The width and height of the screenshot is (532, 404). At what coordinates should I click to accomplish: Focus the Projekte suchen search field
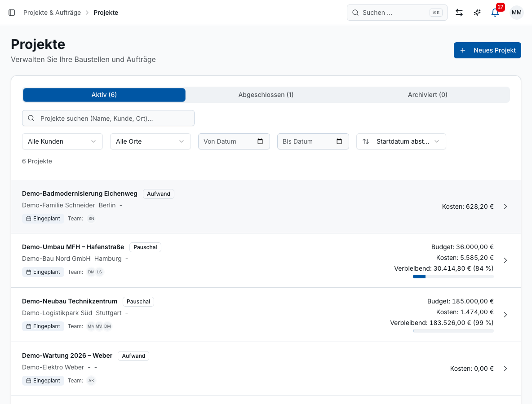point(108,119)
